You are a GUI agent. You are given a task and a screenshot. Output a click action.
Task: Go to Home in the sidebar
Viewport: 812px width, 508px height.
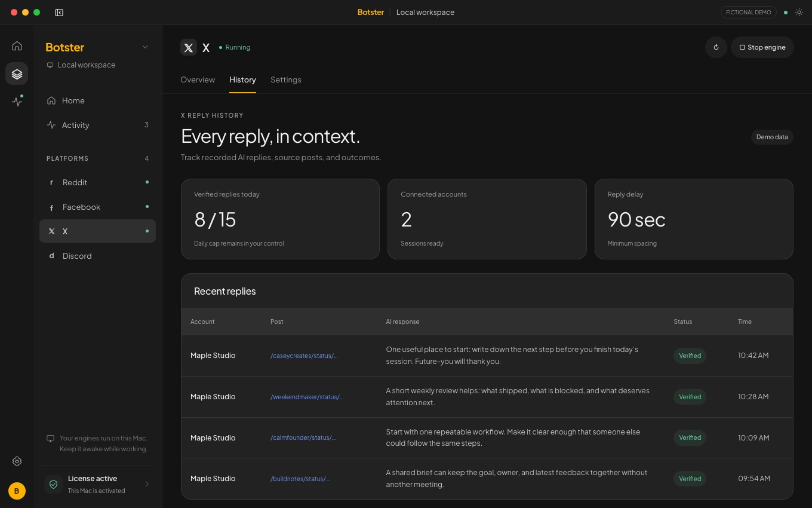[97, 100]
